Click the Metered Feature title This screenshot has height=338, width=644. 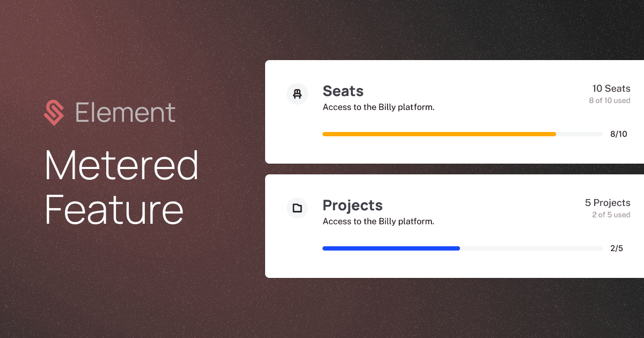(x=122, y=187)
